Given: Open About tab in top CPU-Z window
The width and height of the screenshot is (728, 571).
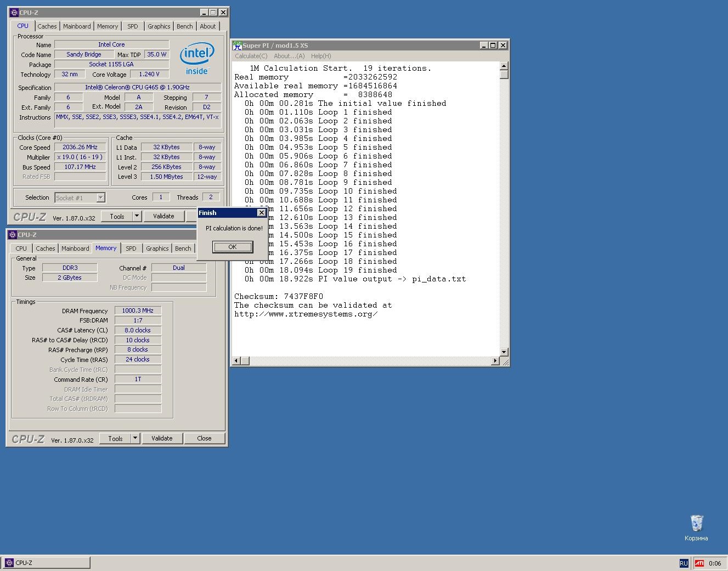Looking at the screenshot, I should coord(208,26).
